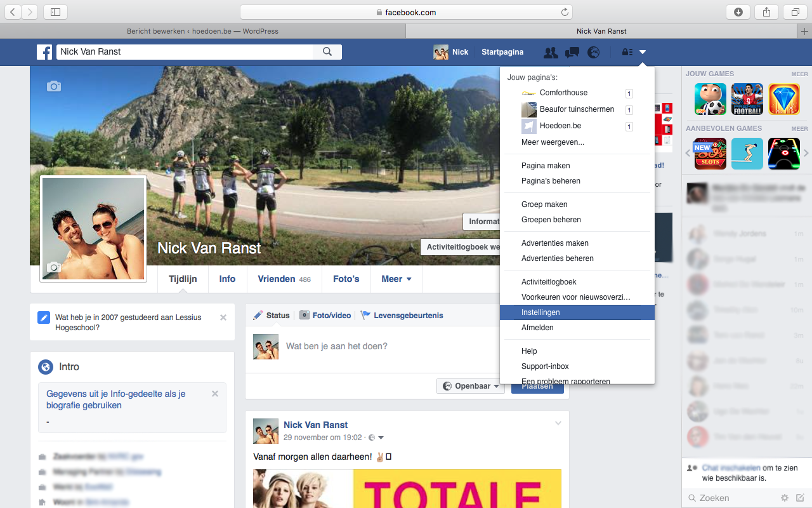Click Safari address bar facebook.com

click(x=406, y=12)
